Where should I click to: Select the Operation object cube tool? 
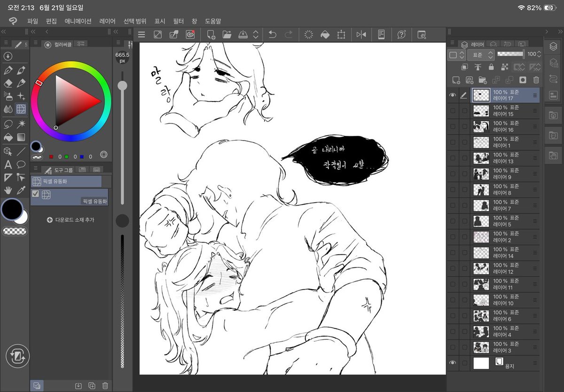[8, 151]
